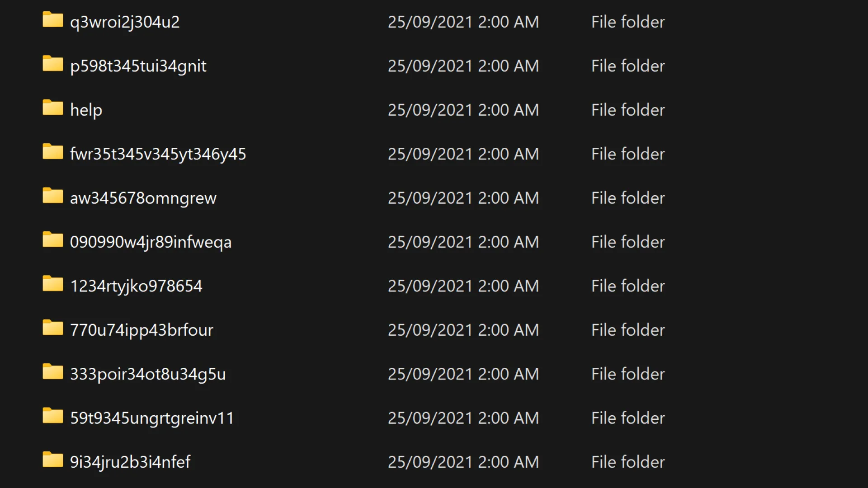The height and width of the screenshot is (488, 868).
Task: Select folder name 1234rtyjko978654
Action: tap(136, 286)
